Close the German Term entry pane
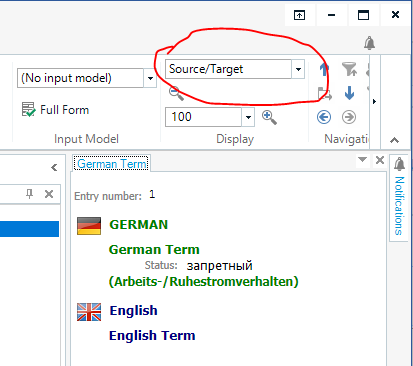413x366 pixels. click(x=380, y=160)
